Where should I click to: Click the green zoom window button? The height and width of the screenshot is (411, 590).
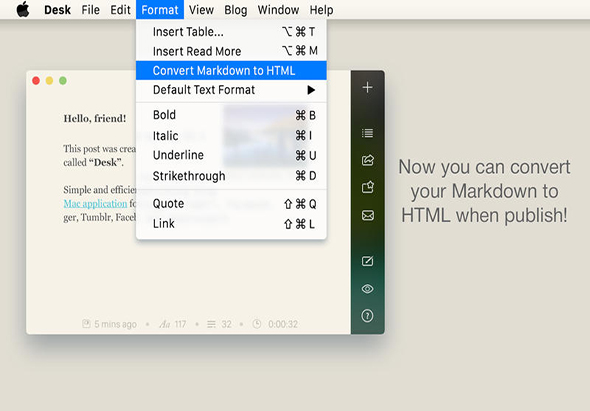point(63,81)
